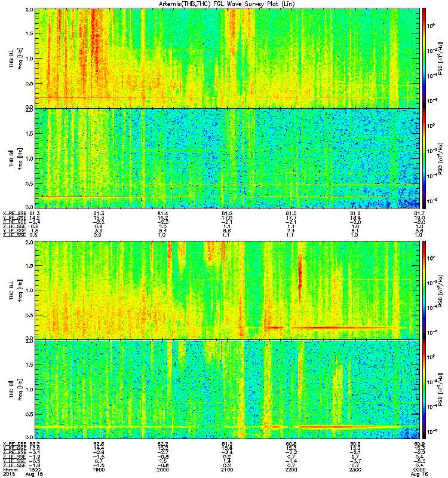Click the 1.0 frequency tick of THB B∥ panel
Image resolution: width=448 pixels, height=478 pixels.
coord(29,158)
